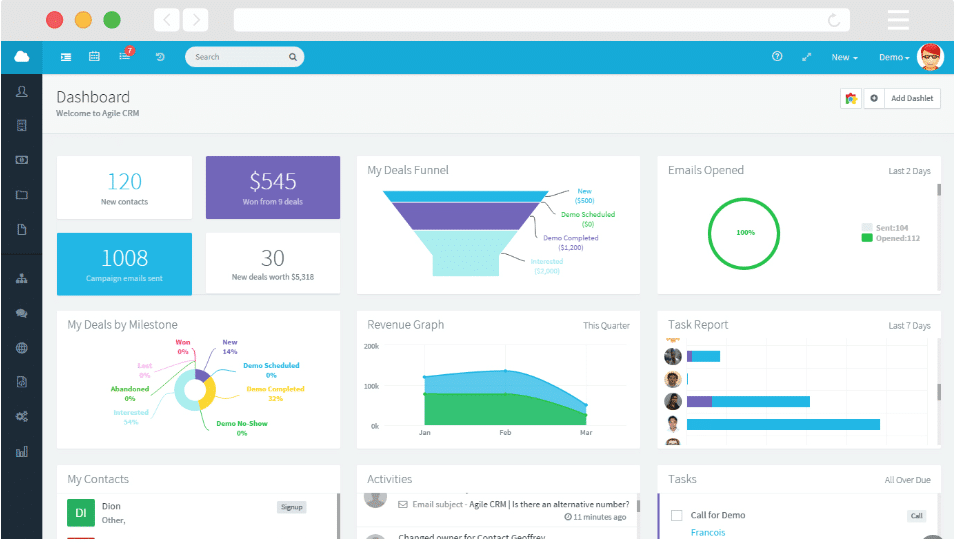Click the Add Dashlet button
The height and width of the screenshot is (549, 955).
coord(911,98)
